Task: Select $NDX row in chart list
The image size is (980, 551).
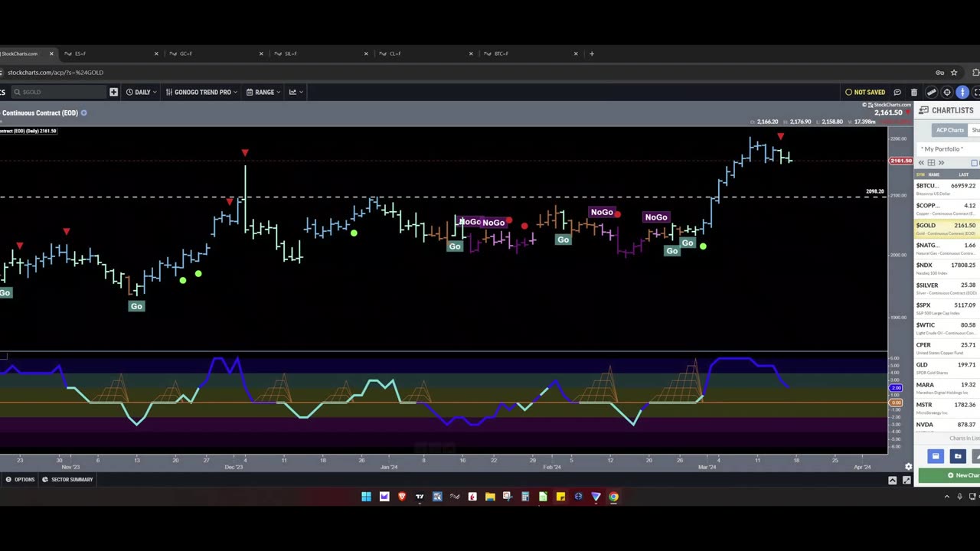Action: coord(947,268)
